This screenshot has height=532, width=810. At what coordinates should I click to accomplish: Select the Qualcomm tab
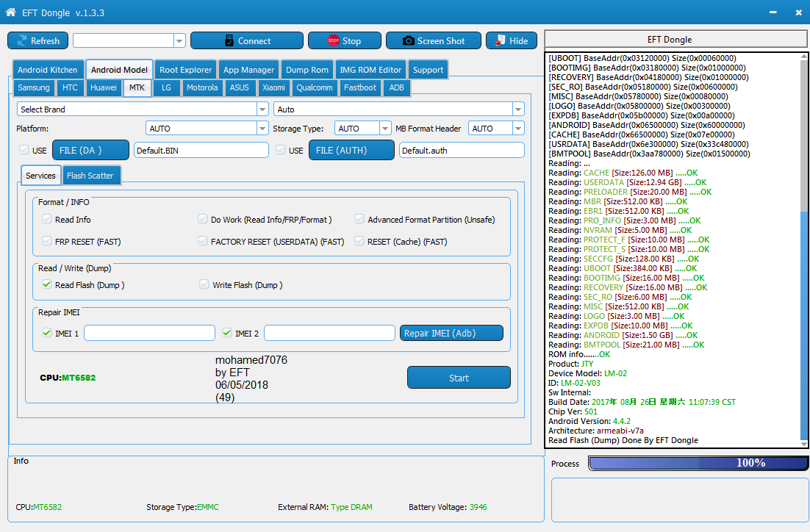point(315,87)
